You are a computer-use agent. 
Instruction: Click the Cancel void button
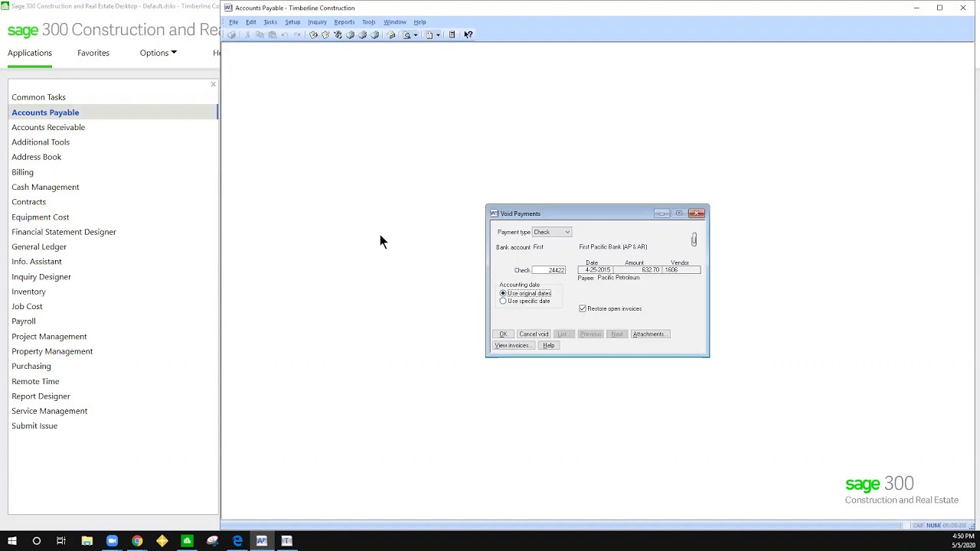coord(534,334)
